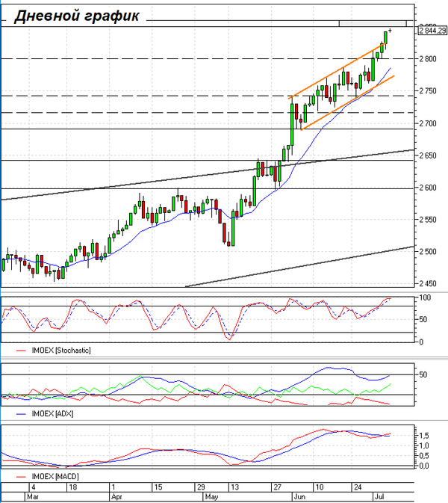Click the date marker 27 on the timeline
The height and width of the screenshot is (503, 448).
click(278, 487)
